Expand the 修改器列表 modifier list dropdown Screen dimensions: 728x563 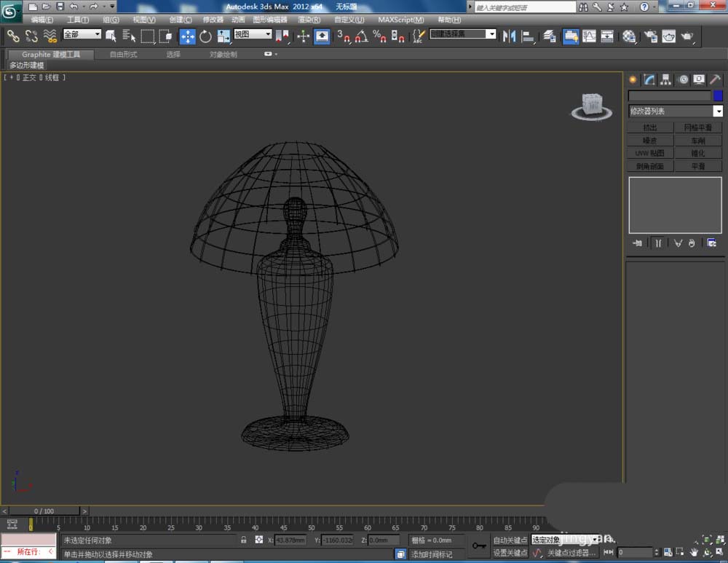718,111
